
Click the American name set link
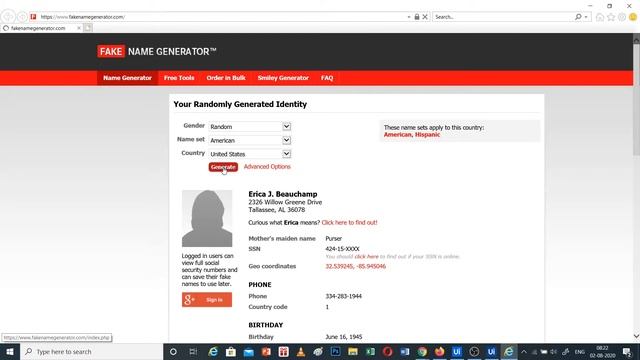(398, 135)
